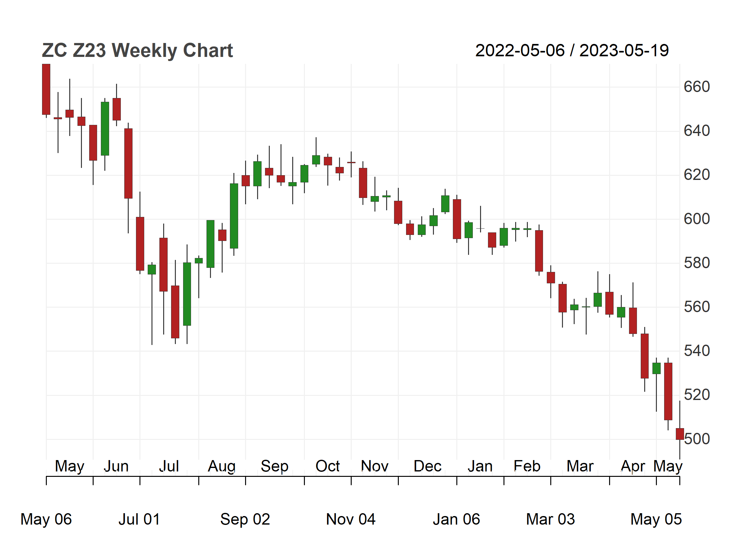This screenshot has height=560, width=747.
Task: Select the 660 price axis label
Action: point(696,87)
